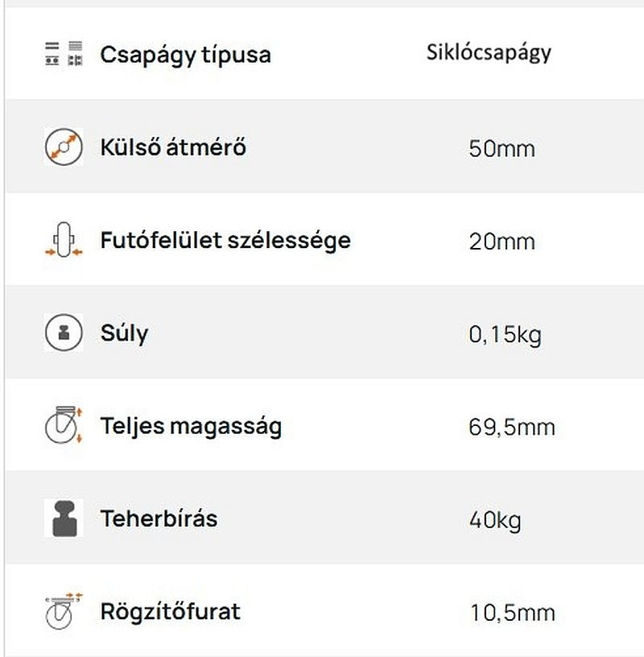Select the Siklócsapágy value text
The image size is (644, 657).
coord(489,54)
